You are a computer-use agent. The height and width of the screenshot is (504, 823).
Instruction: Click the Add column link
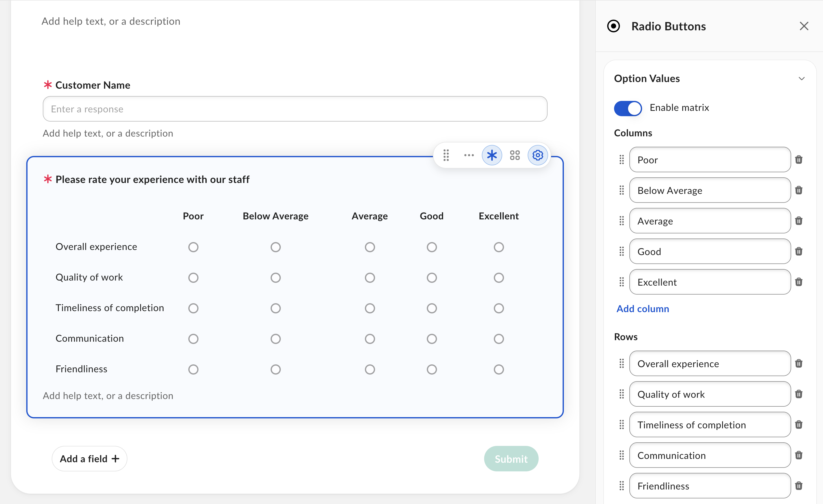(x=643, y=309)
